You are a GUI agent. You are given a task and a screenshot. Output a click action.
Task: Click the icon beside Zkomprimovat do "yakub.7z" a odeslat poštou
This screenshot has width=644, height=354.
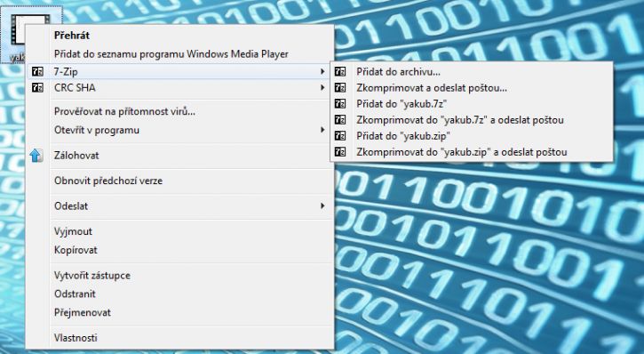point(340,120)
